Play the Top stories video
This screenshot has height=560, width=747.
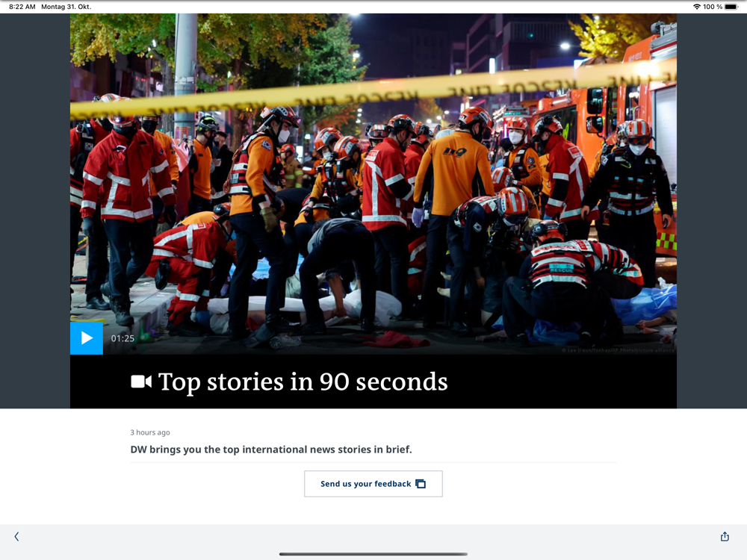[86, 338]
